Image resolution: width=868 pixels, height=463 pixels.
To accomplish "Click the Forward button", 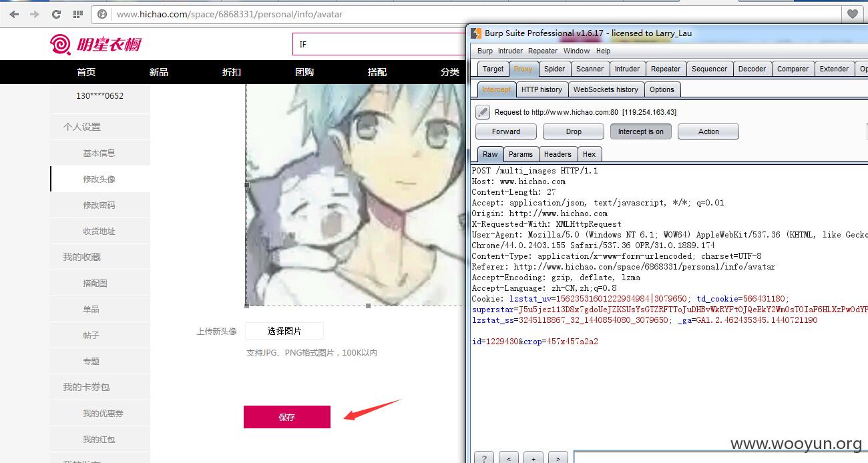I will pyautogui.click(x=506, y=131).
